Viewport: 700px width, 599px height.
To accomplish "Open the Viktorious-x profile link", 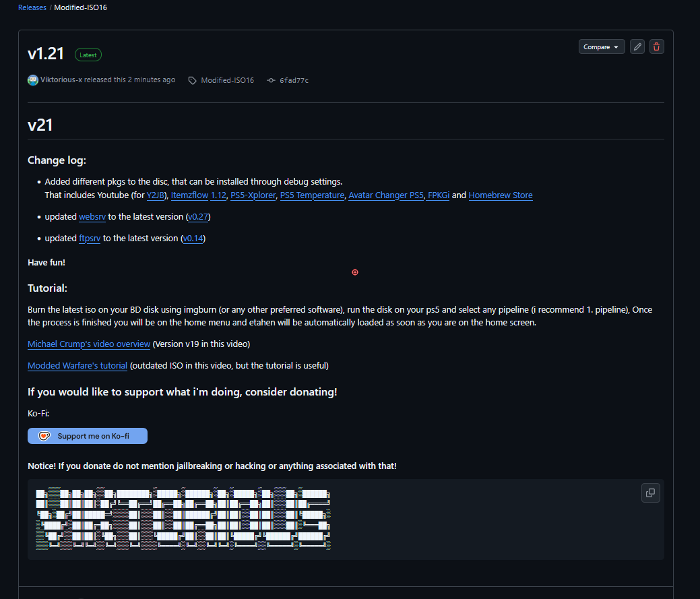I will (61, 80).
